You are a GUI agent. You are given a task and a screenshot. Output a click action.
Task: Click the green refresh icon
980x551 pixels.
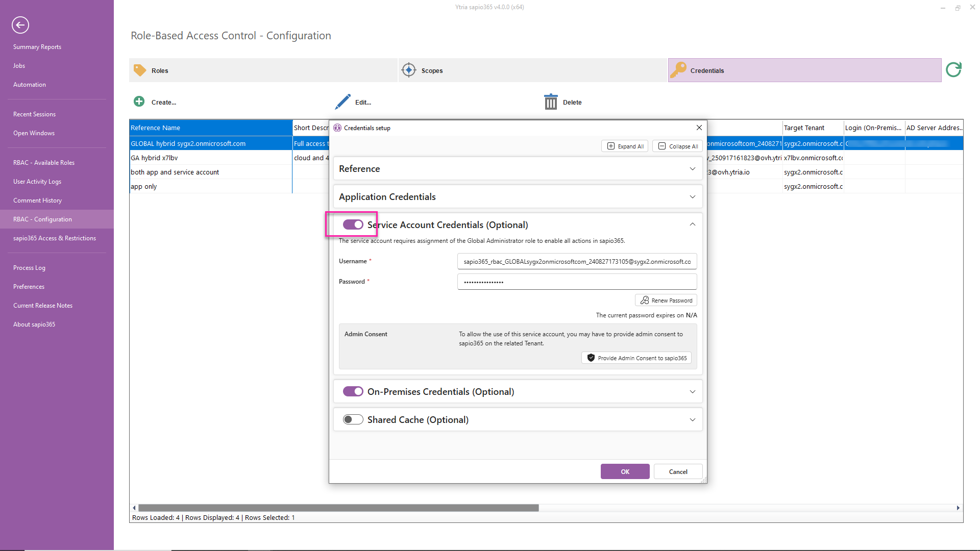(953, 70)
